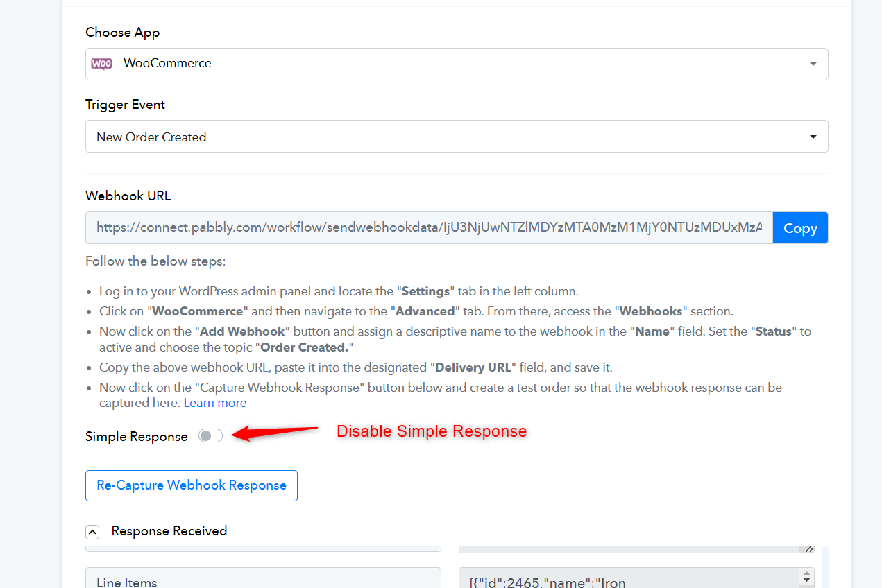
Task: Click Re-Capture Webhook Response button
Action: click(192, 485)
